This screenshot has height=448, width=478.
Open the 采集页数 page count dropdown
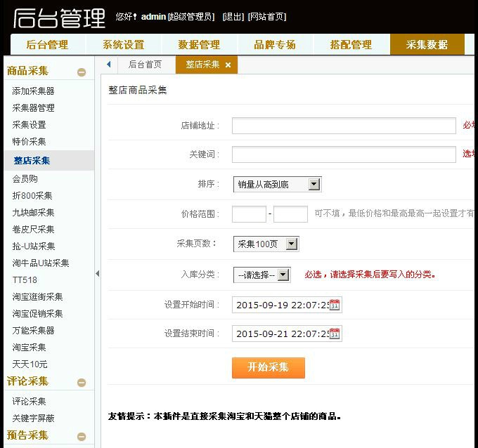(x=266, y=244)
